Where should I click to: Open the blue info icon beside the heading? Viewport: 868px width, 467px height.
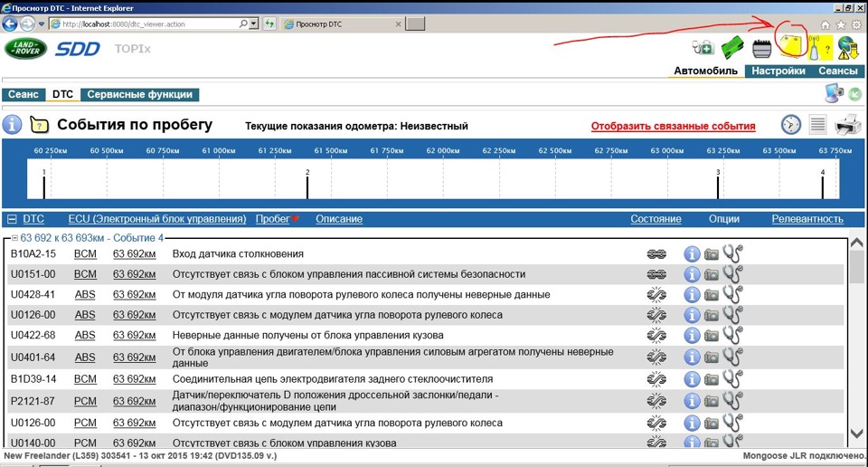pos(12,125)
